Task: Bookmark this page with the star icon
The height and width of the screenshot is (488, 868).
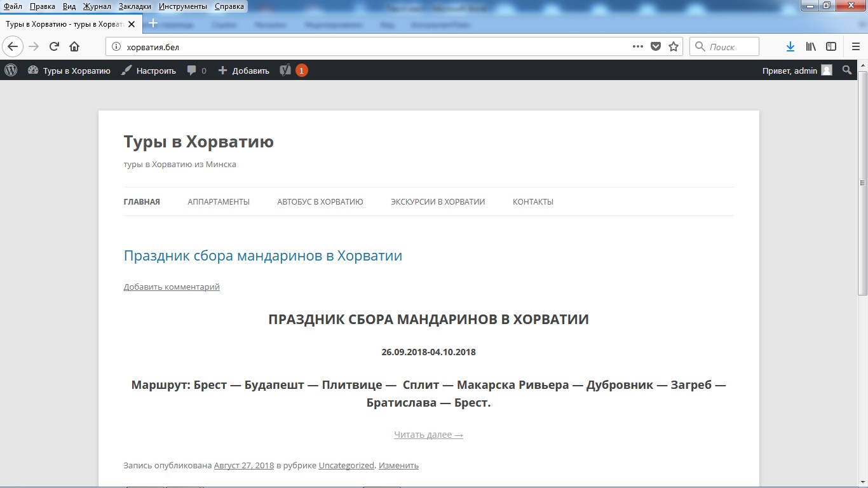Action: tap(674, 46)
